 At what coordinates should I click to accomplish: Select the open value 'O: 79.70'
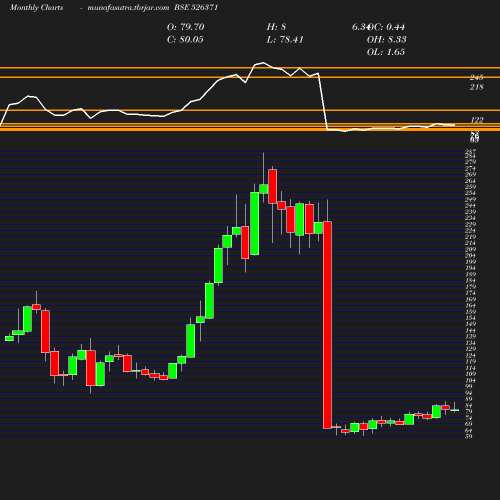coord(186,27)
